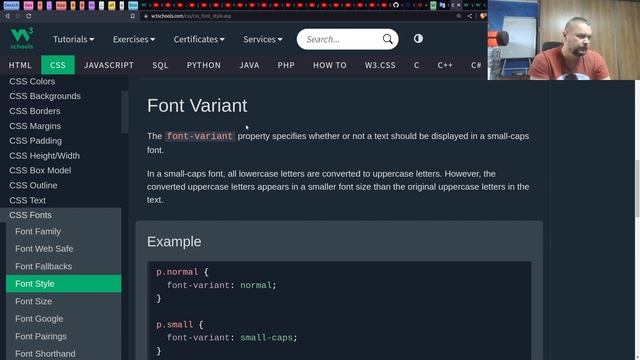640x360 pixels.
Task: Click the Example heading
Action: (x=174, y=242)
